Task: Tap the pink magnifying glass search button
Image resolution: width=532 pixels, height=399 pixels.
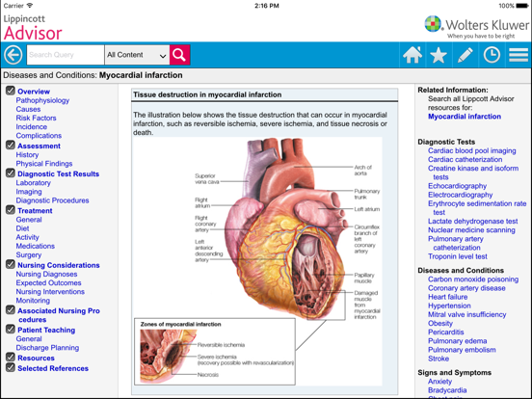Action: coord(180,55)
